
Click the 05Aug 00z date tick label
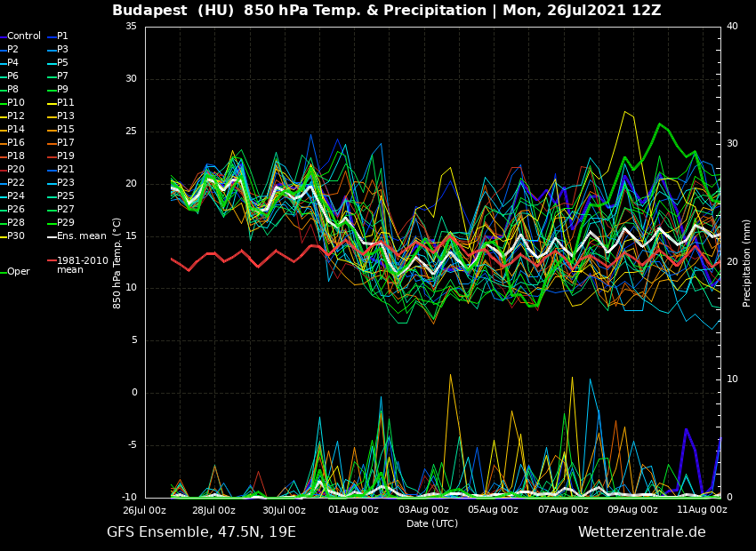[493, 510]
